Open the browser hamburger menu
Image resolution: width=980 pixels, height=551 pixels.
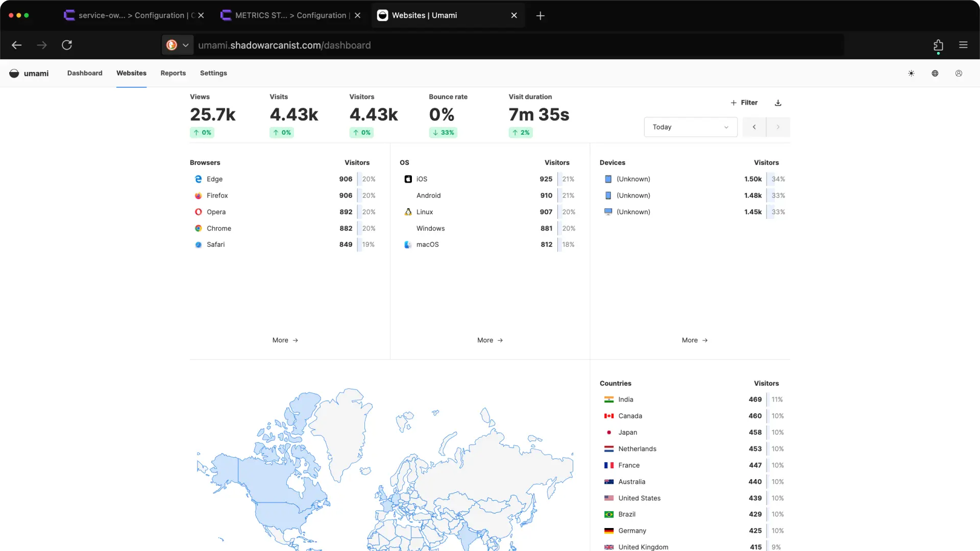[x=964, y=45]
